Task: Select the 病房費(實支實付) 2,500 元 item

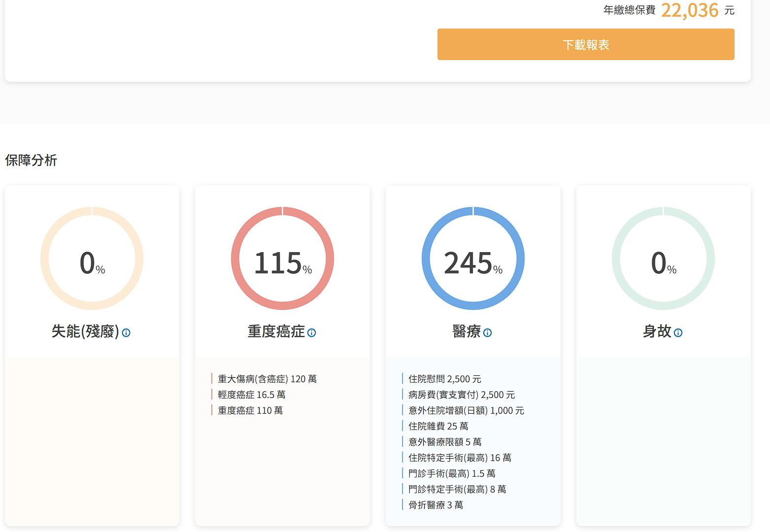Action: coord(461,395)
